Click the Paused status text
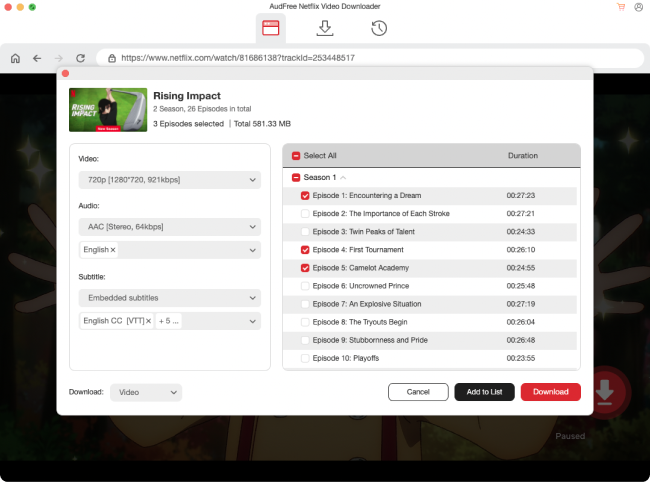The width and height of the screenshot is (650, 482). (570, 436)
